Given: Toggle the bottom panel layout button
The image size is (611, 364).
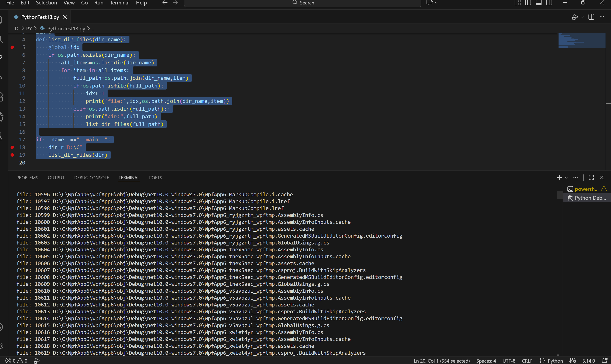Looking at the screenshot, I should (539, 3).
